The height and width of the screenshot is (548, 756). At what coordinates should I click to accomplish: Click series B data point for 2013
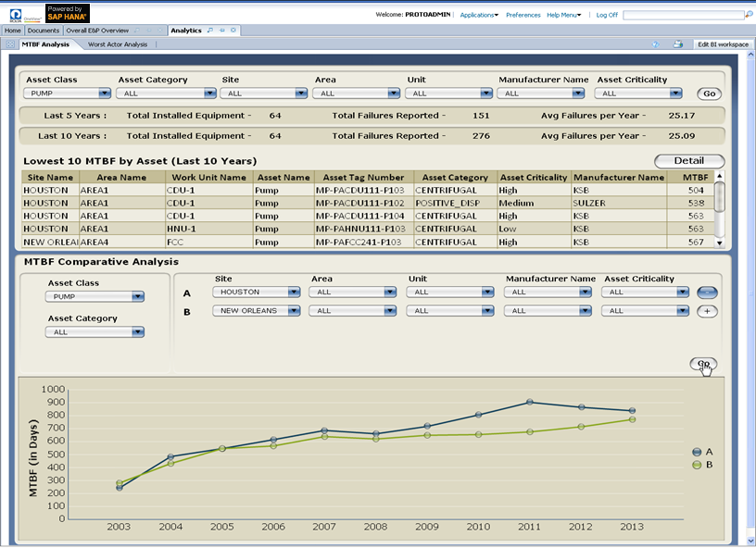pos(632,420)
